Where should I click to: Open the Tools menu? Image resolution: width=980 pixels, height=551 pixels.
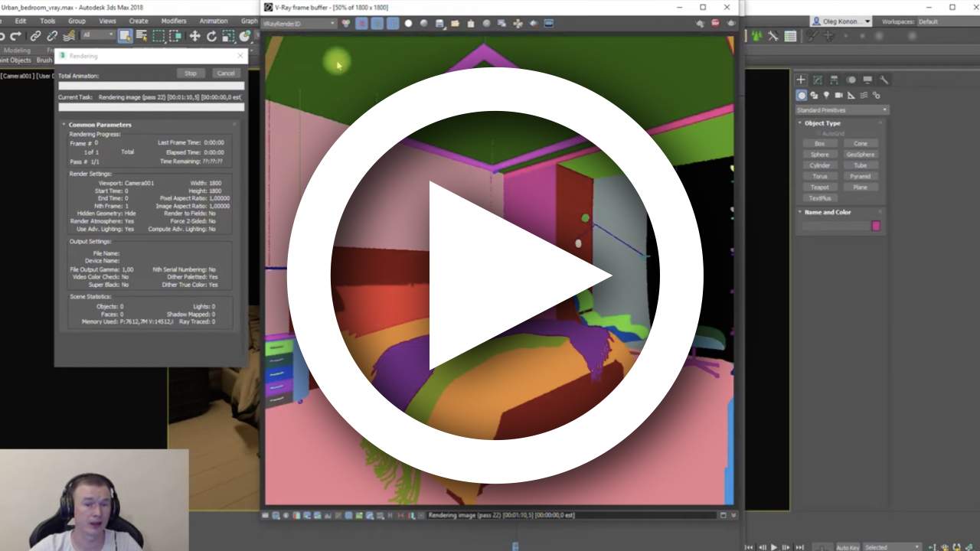(47, 21)
